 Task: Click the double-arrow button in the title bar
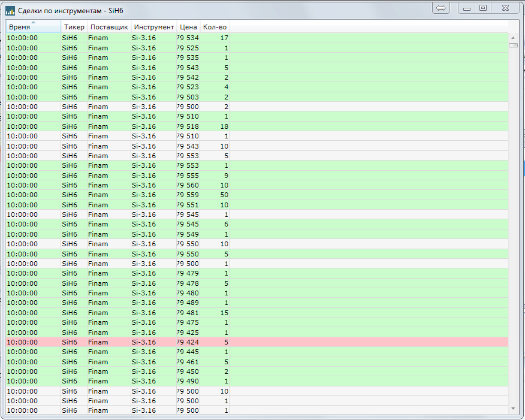(440, 8)
